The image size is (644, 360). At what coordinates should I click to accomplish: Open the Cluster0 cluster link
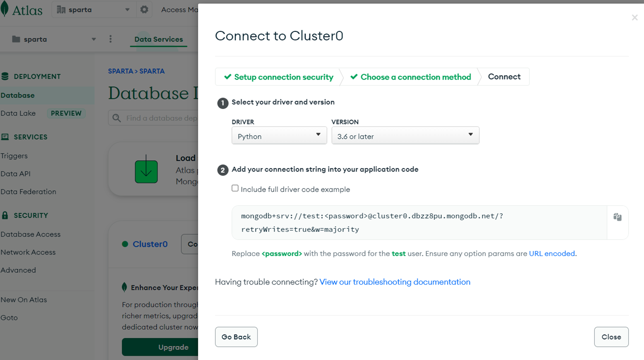tap(150, 244)
